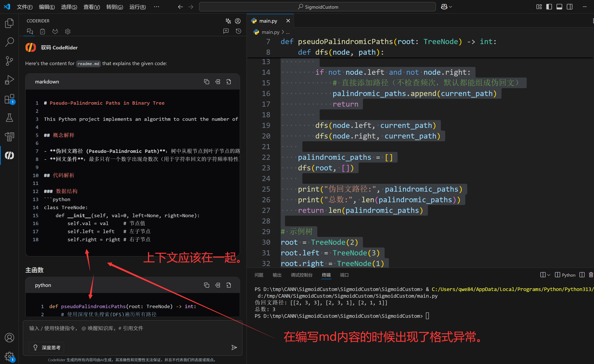Open the 编辑(E) menu
Screen dimensions: 594x364
point(47,7)
